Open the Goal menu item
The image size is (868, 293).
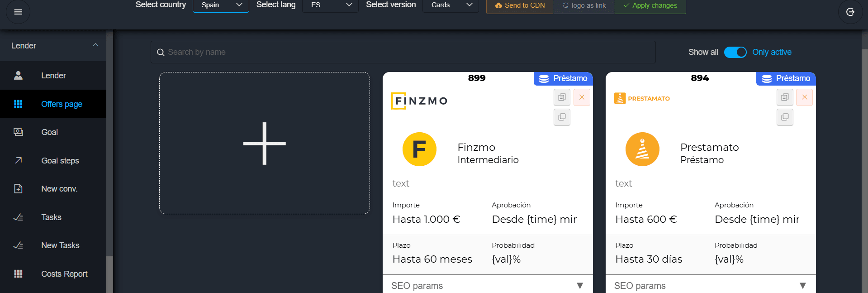pyautogui.click(x=53, y=132)
